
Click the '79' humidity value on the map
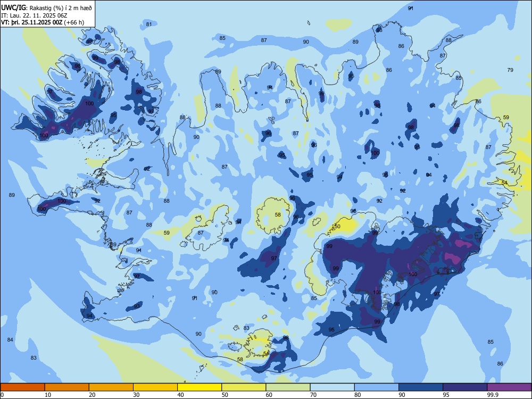(x=510, y=70)
